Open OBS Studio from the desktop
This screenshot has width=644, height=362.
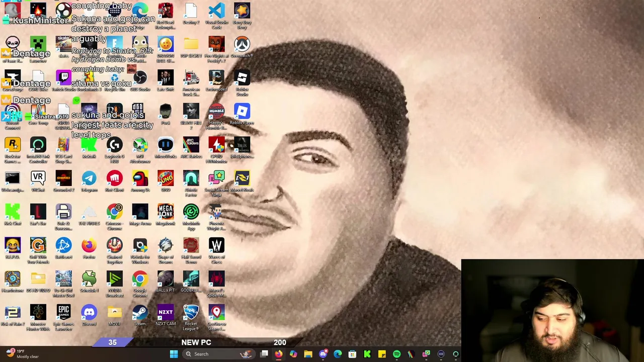pos(140,81)
